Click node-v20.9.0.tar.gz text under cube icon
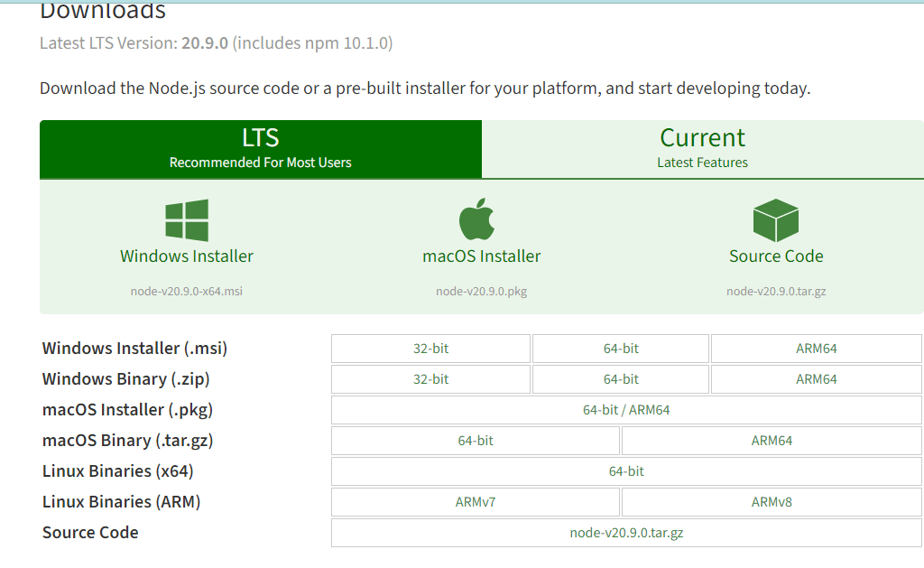924x568 pixels. click(776, 291)
